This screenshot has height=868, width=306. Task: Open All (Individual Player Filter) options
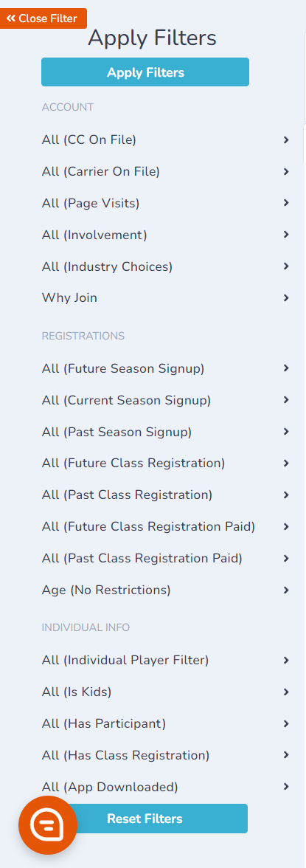click(x=166, y=660)
